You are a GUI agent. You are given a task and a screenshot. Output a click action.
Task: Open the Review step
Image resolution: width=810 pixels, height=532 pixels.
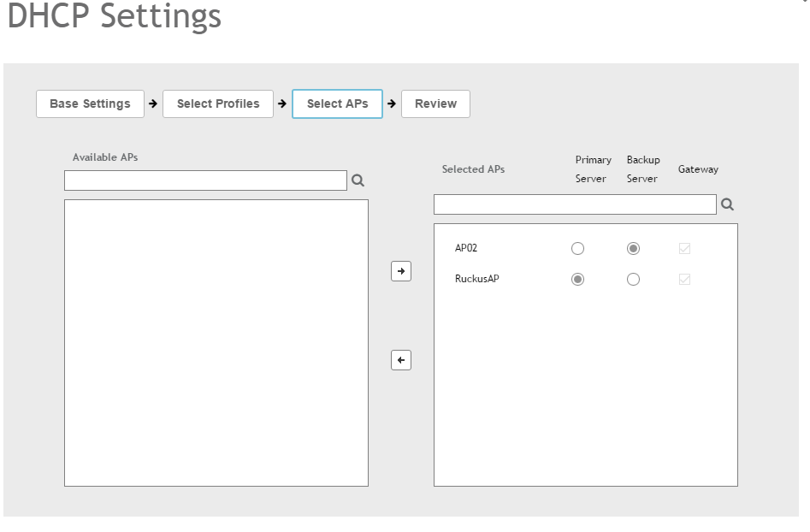tap(435, 103)
